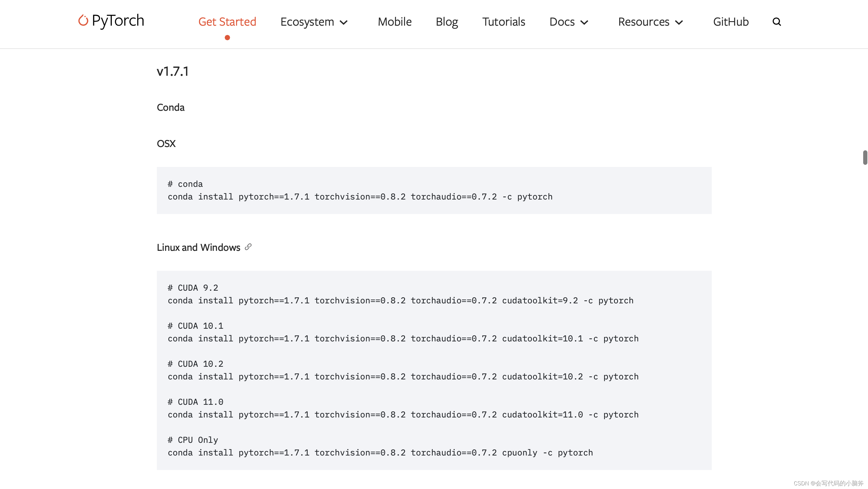Visit the GitHub link
The height and width of the screenshot is (489, 868).
[730, 22]
